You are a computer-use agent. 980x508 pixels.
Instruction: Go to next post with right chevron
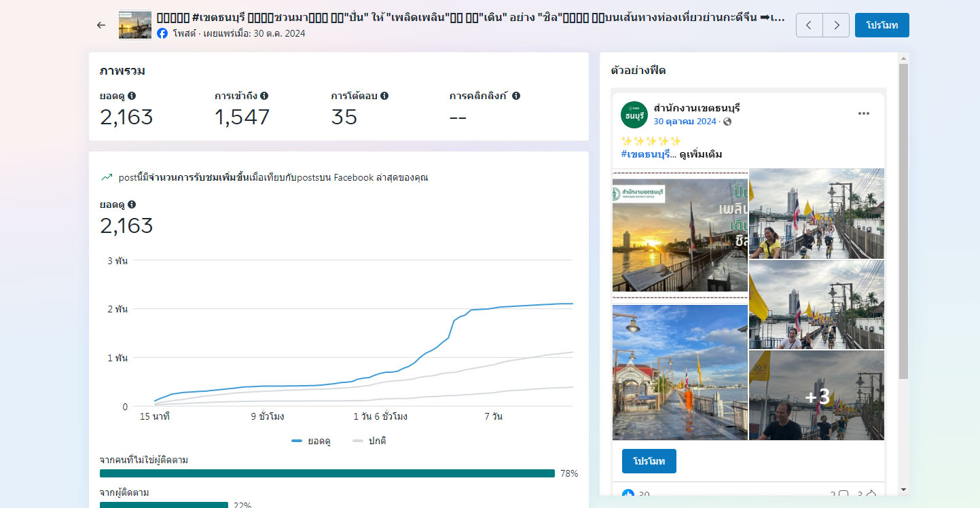836,25
